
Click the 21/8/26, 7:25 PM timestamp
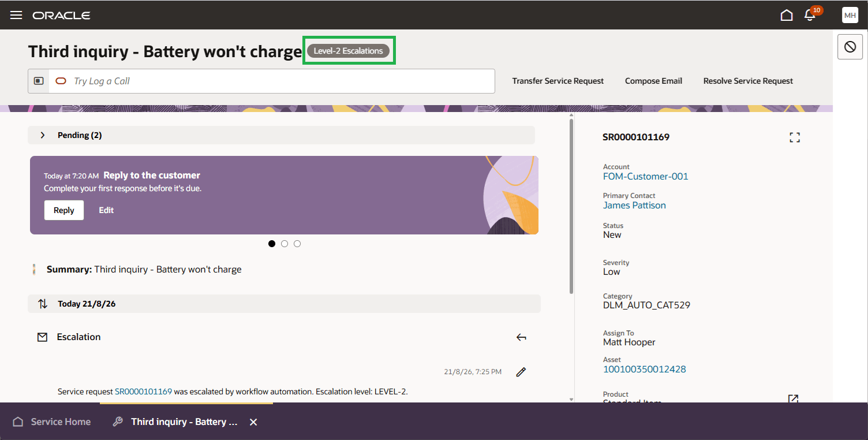(x=473, y=372)
